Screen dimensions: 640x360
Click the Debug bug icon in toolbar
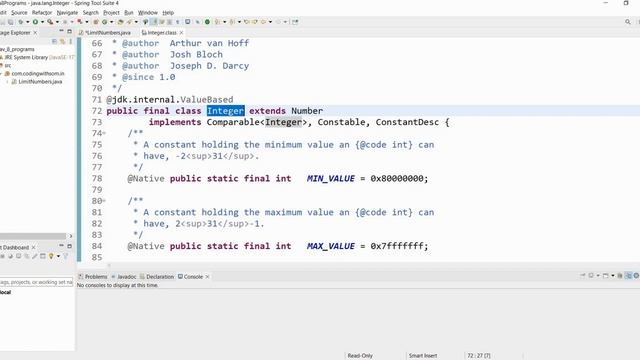(x=20, y=22)
